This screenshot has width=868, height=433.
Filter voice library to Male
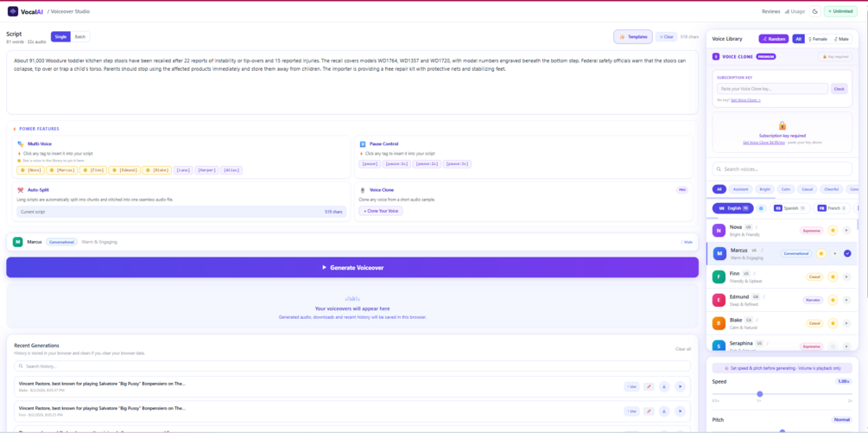(x=841, y=39)
